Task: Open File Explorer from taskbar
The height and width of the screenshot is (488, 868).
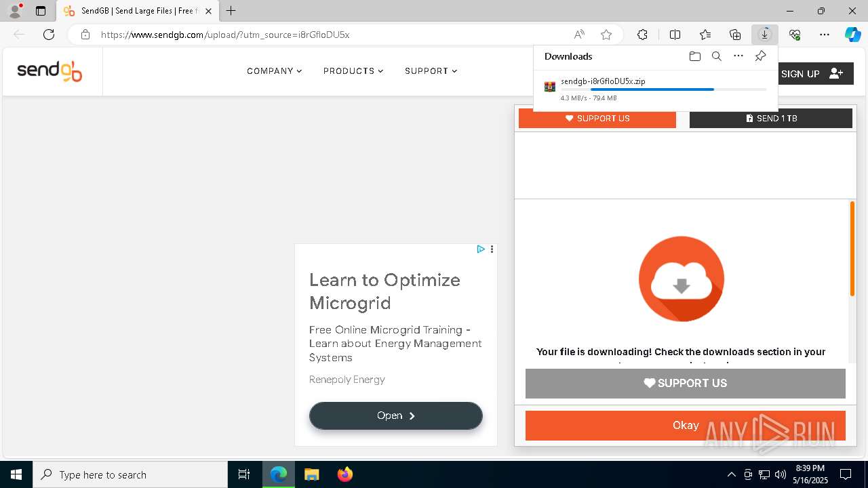Action: click(311, 474)
